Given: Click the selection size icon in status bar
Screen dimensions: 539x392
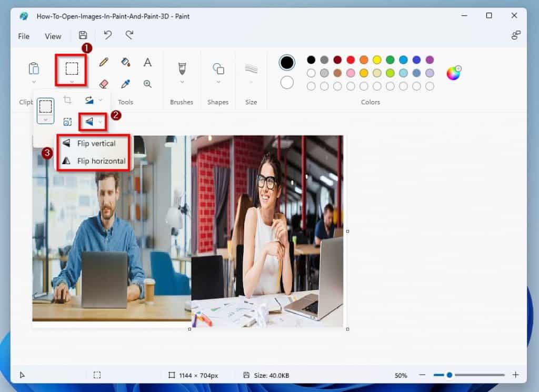Looking at the screenshot, I should pyautogui.click(x=97, y=375).
